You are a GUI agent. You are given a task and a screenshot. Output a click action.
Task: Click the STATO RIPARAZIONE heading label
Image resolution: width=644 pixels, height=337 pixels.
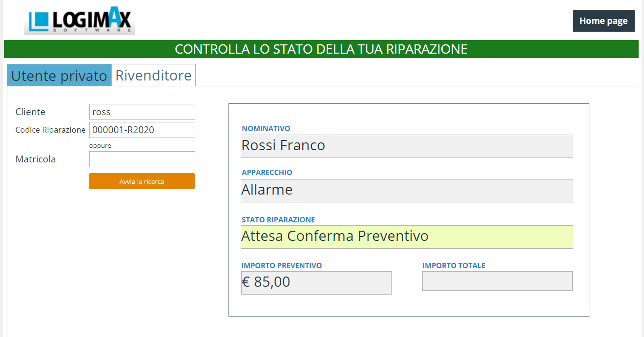(278, 219)
